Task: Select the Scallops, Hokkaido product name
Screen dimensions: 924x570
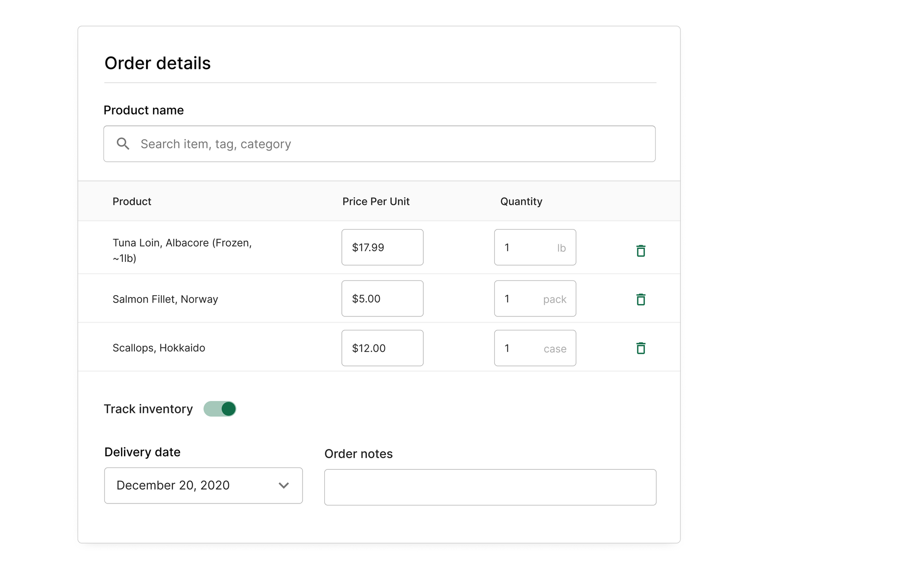Action: (x=159, y=348)
